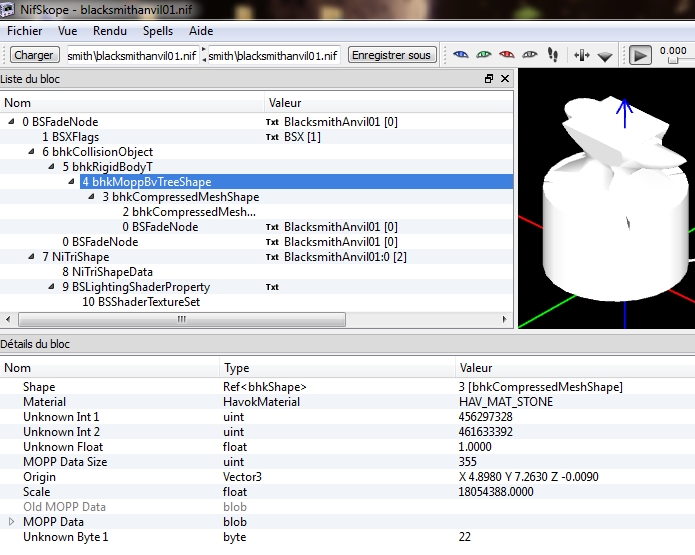Click the load file path field
This screenshot has width=695, height=555.
click(133, 55)
